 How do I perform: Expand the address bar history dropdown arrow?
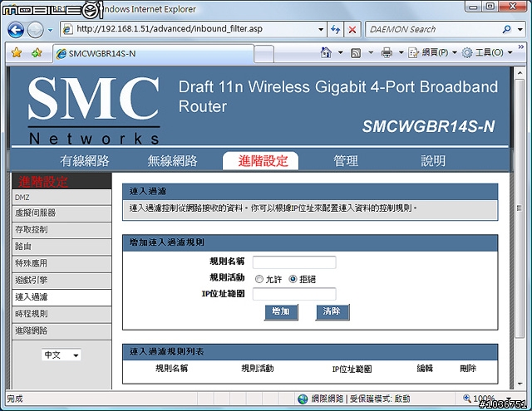[x=321, y=30]
